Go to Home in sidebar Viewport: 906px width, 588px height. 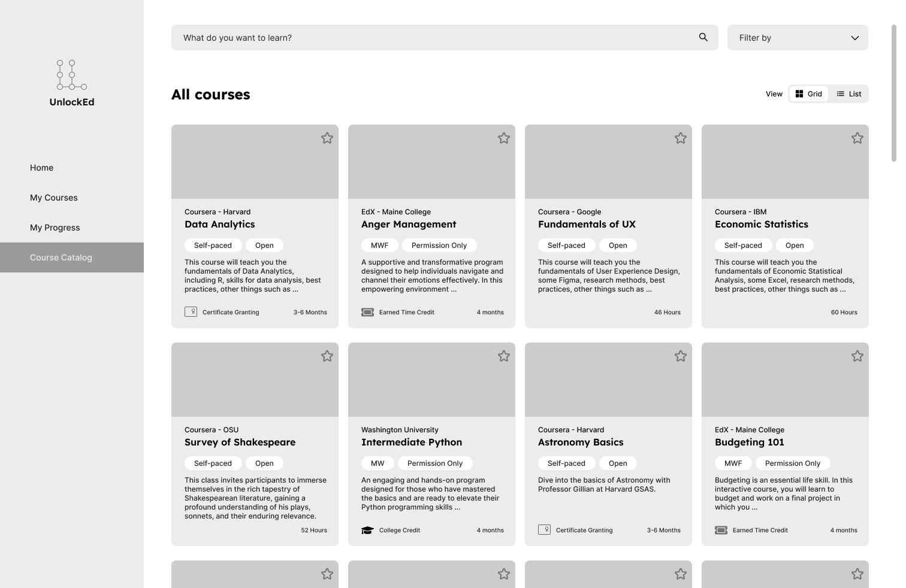[72, 168]
